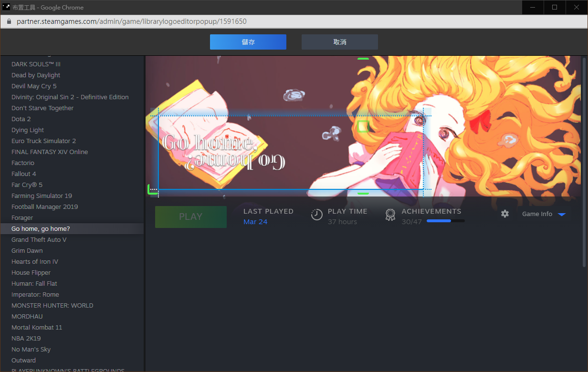588x372 pixels.
Task: Open the settings gear icon
Action: (x=505, y=214)
